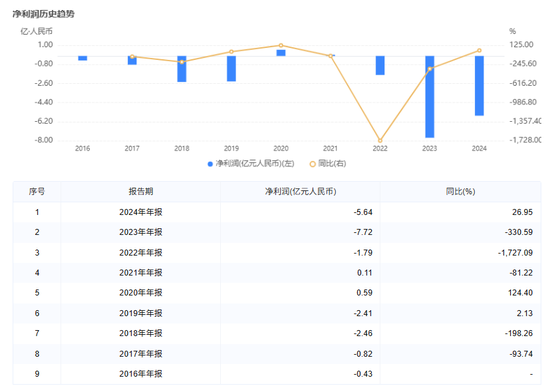Viewport: 550px width, 392px height.
Task: Select the 2024年年报 row label
Action: click(141, 212)
